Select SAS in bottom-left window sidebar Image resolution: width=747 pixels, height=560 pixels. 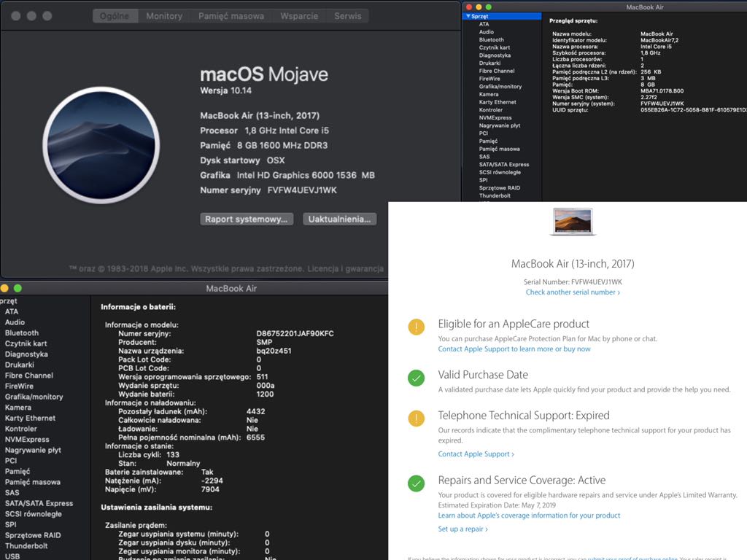tap(12, 493)
